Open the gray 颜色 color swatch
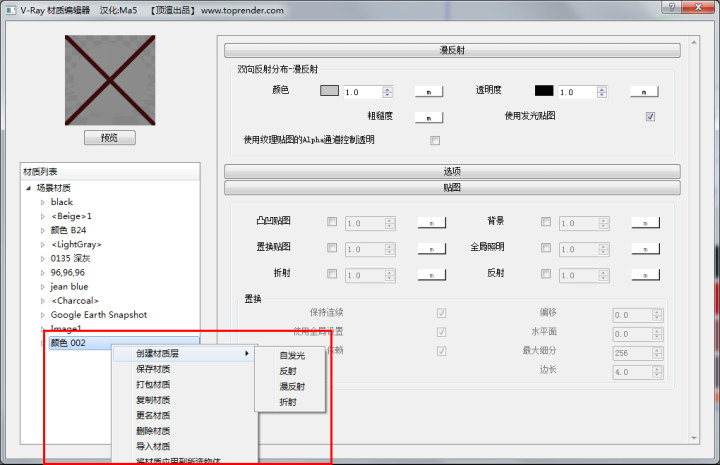 pyautogui.click(x=330, y=92)
